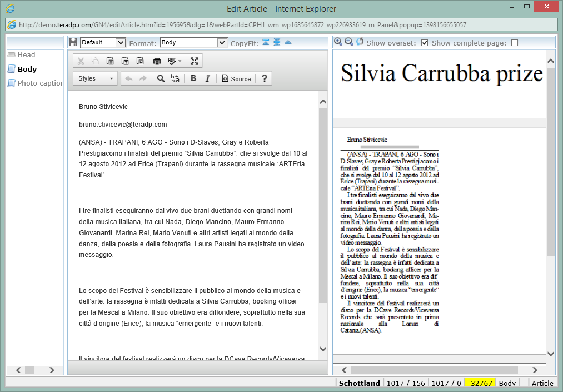The image size is (563, 392).
Task: Toggle the Show overset checkbox
Action: (x=425, y=43)
